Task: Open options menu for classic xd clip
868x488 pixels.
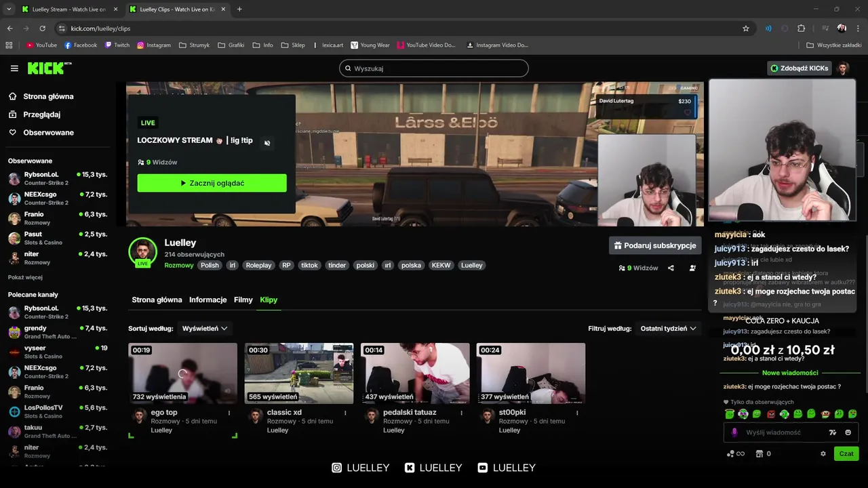Action: (x=345, y=413)
